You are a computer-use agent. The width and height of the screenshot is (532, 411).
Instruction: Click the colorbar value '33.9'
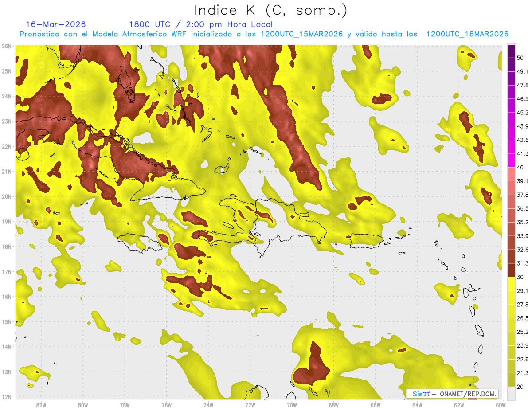[x=522, y=236]
